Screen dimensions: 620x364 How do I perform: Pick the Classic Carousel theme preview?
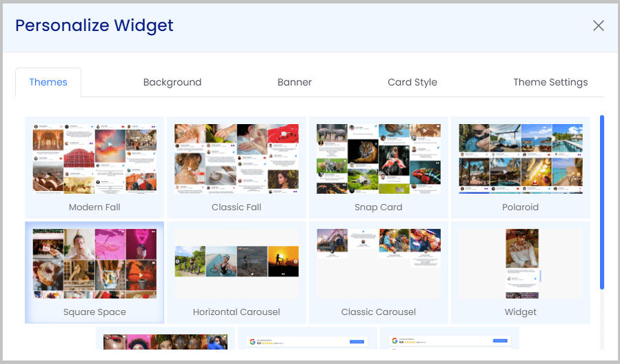(379, 263)
